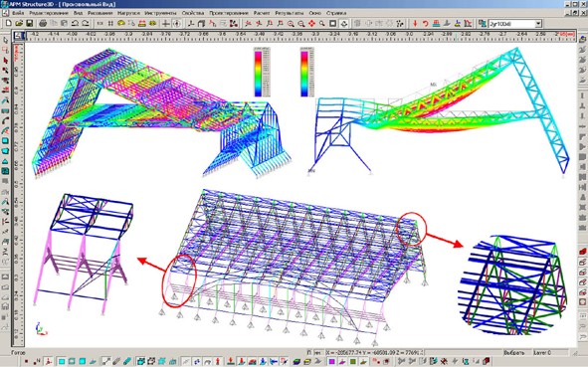
Task: Expand the load case dropdown arrow
Action: coord(538,24)
